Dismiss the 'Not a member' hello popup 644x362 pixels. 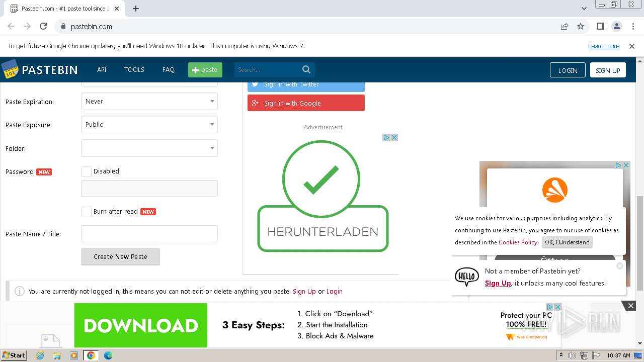click(620, 265)
